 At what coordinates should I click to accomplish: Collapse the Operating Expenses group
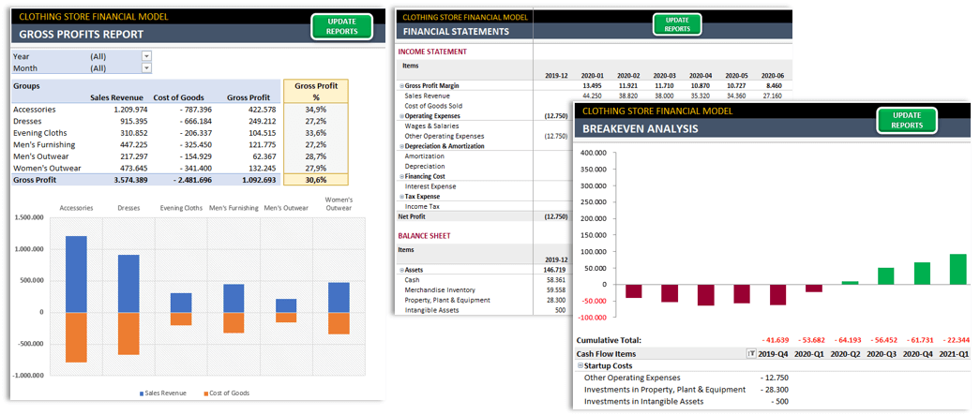click(x=401, y=115)
